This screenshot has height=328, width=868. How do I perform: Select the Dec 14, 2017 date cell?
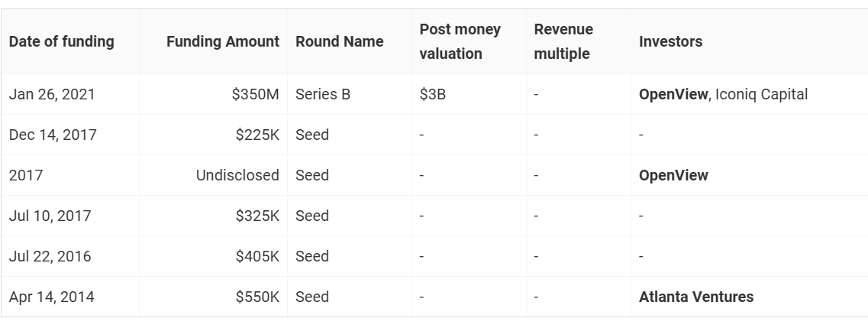[x=53, y=135]
